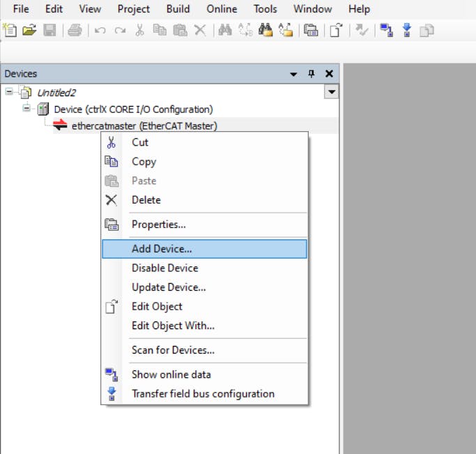Select the ethercatmaster (EtherCAT Master) item
The width and height of the screenshot is (476, 454).
(144, 126)
